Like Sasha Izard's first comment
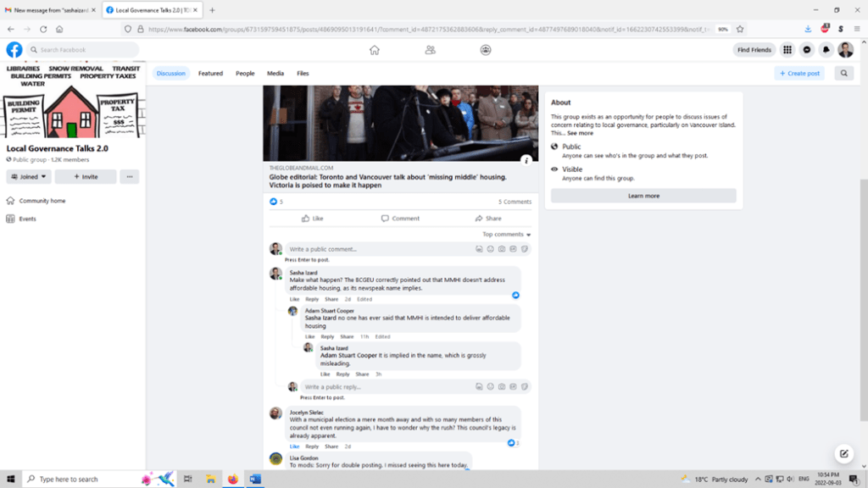This screenshot has height=488, width=868. (x=294, y=299)
